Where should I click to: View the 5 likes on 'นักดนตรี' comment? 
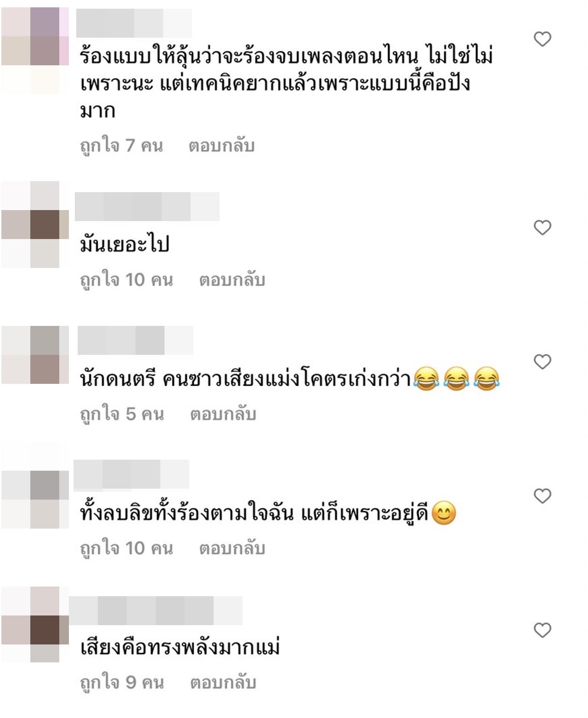[122, 415]
